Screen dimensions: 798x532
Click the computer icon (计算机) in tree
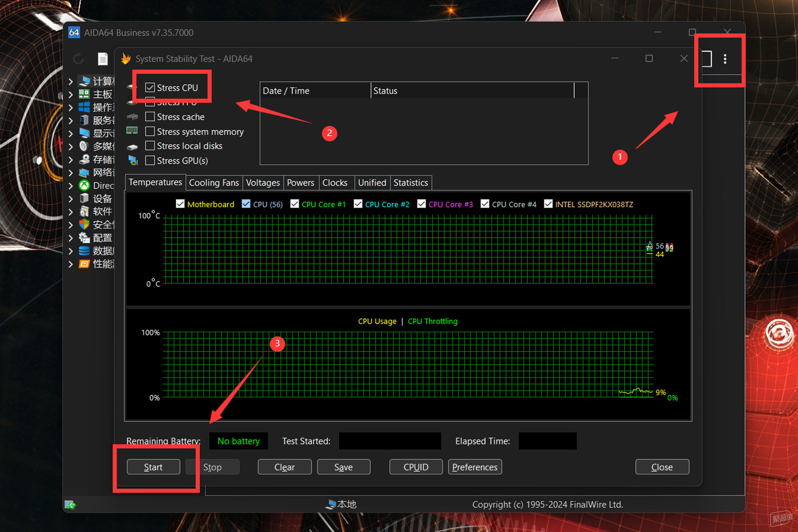point(85,81)
